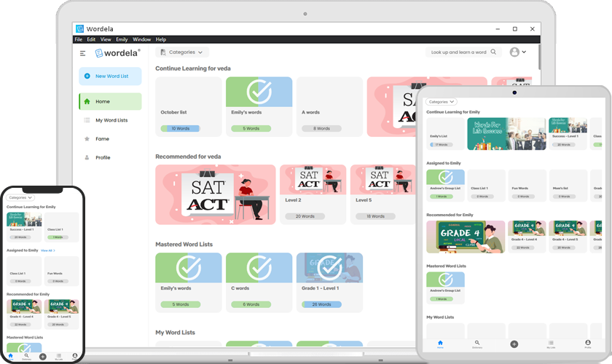Image resolution: width=612 pixels, height=364 pixels.
Task: Tap the Profile icon in tablet bottom bar
Action: [588, 344]
